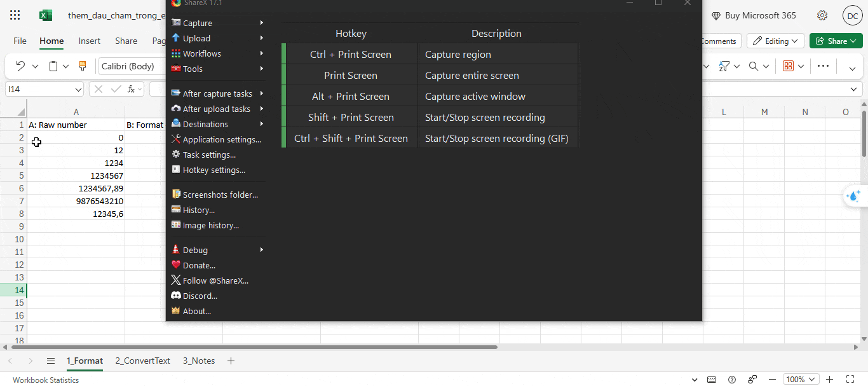Toggle full screen view in status bar
This screenshot has width=868, height=386.
tap(850, 380)
